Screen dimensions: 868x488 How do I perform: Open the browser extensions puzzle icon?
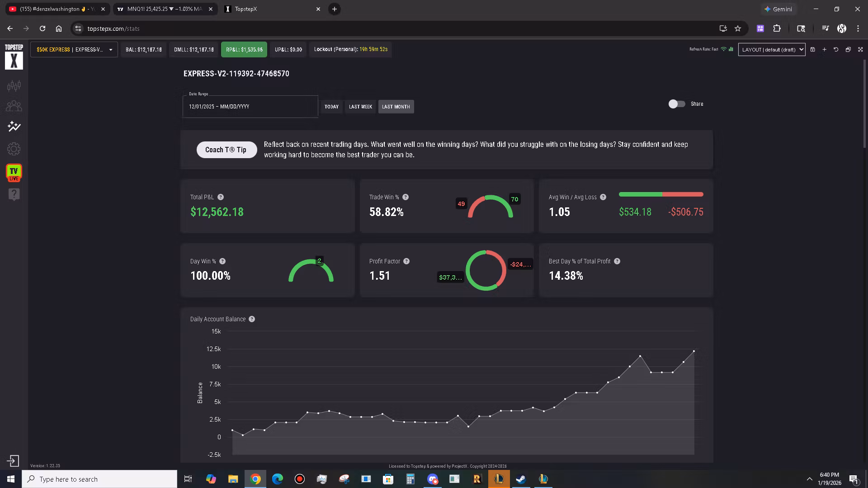pyautogui.click(x=777, y=28)
